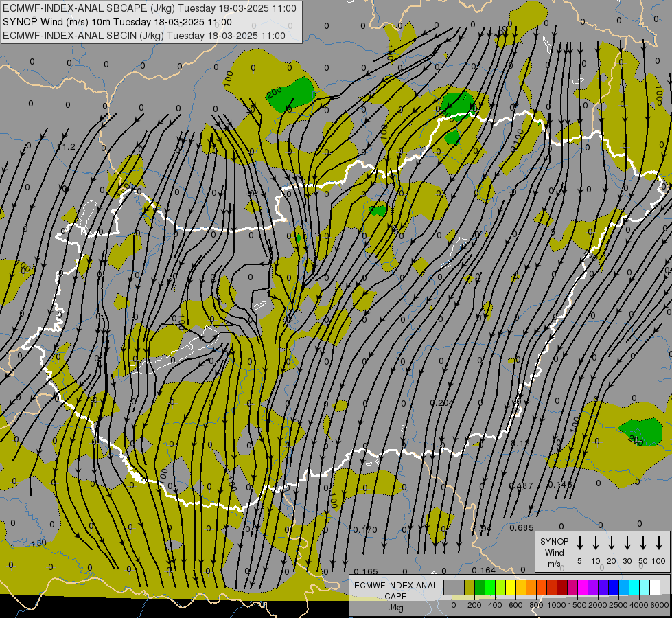Select the bright green swatch in CAPE legend
This screenshot has width=672, height=618.
[x=490, y=587]
